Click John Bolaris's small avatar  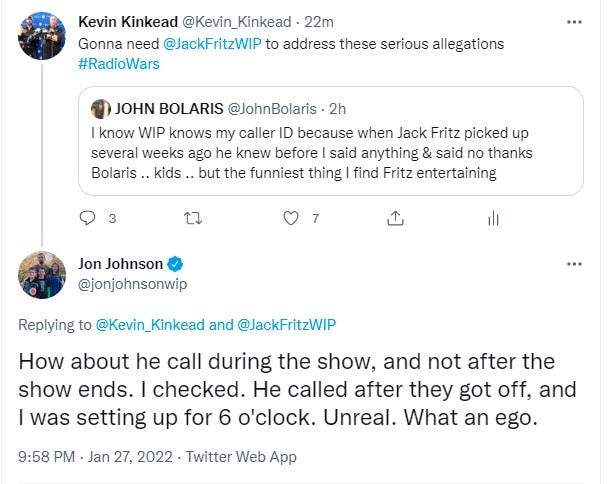point(101,109)
